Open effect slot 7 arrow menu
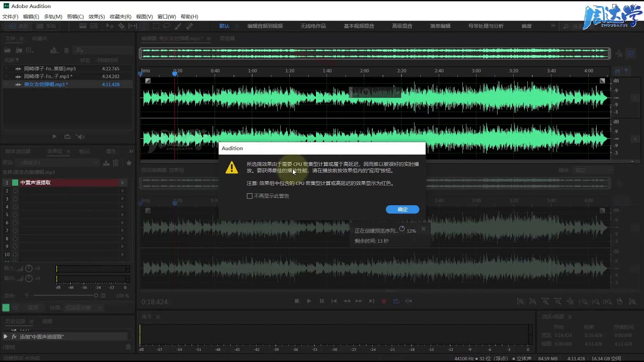This screenshot has height=362, width=644. 122,230
